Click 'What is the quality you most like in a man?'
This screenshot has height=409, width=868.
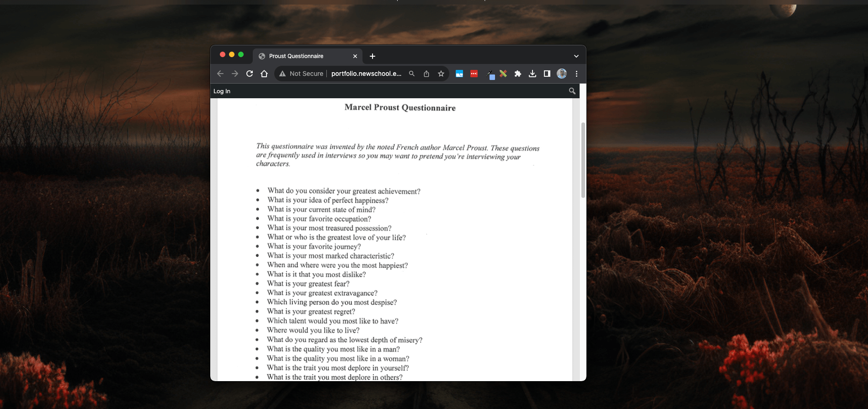pyautogui.click(x=333, y=349)
